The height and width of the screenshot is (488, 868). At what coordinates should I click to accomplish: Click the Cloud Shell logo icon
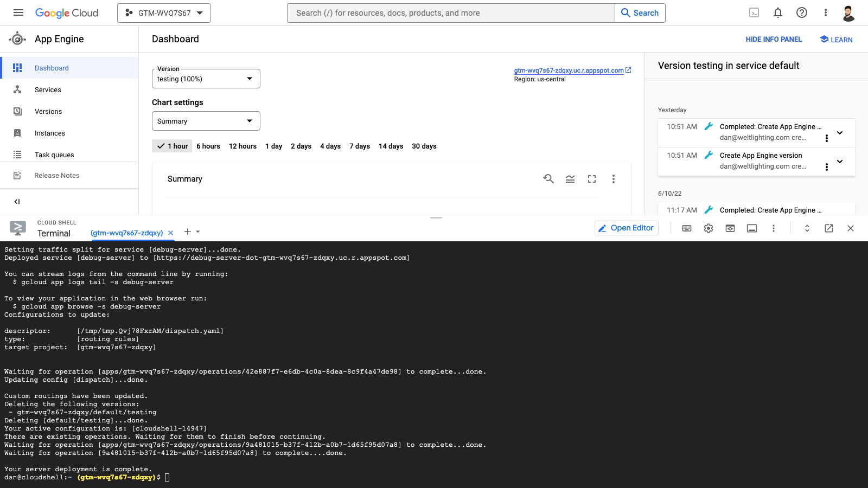click(18, 228)
